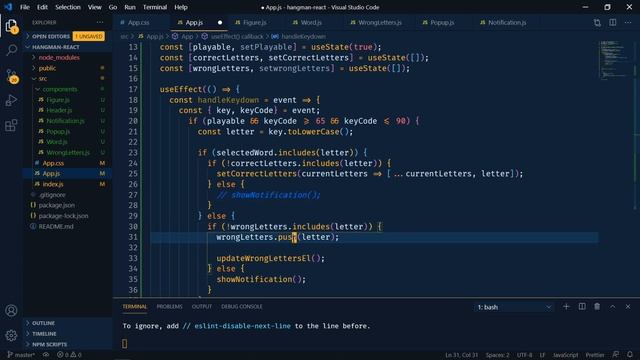Open the Run menu
This screenshot has width=640, height=360.
[x=130, y=7]
